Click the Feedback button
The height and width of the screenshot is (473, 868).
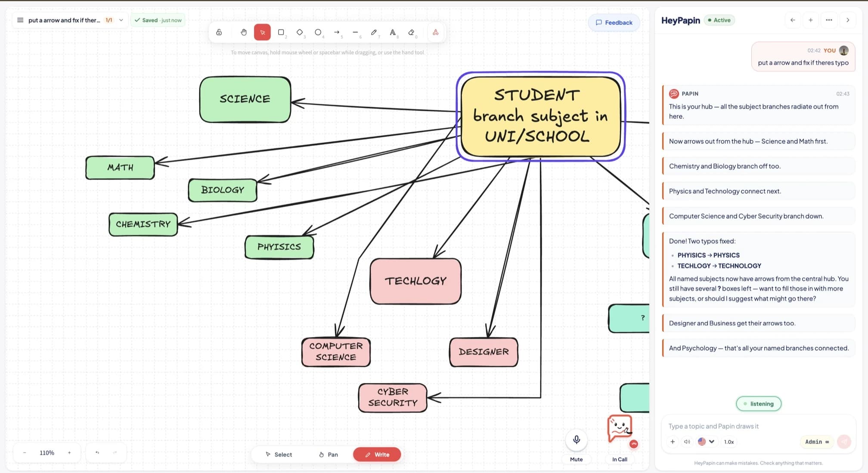[x=614, y=22]
